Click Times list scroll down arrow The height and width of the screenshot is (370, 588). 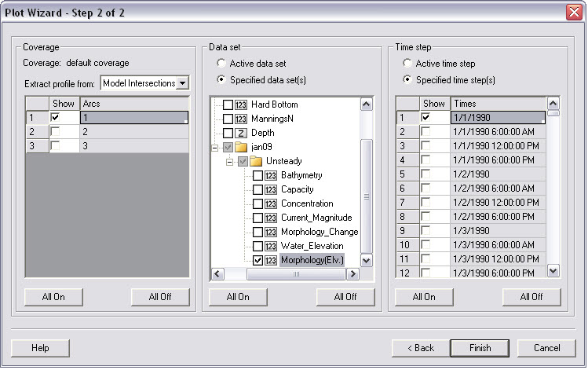[x=553, y=270]
